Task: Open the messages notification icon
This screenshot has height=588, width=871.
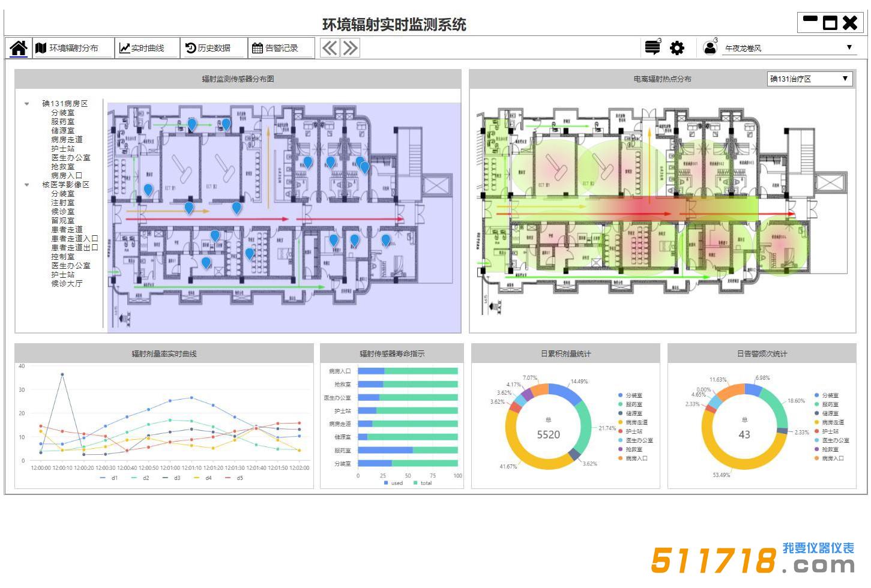Action: point(652,48)
